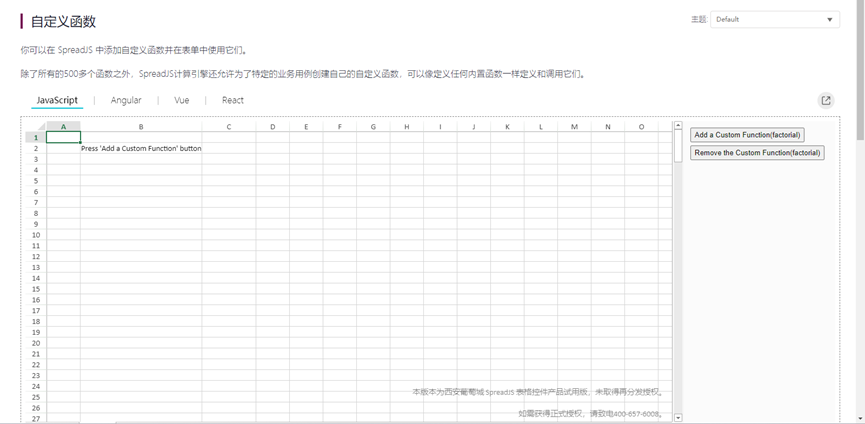Click the select-all corner of the sheet
Image resolution: width=865 pixels, height=424 pixels.
[x=36, y=127]
